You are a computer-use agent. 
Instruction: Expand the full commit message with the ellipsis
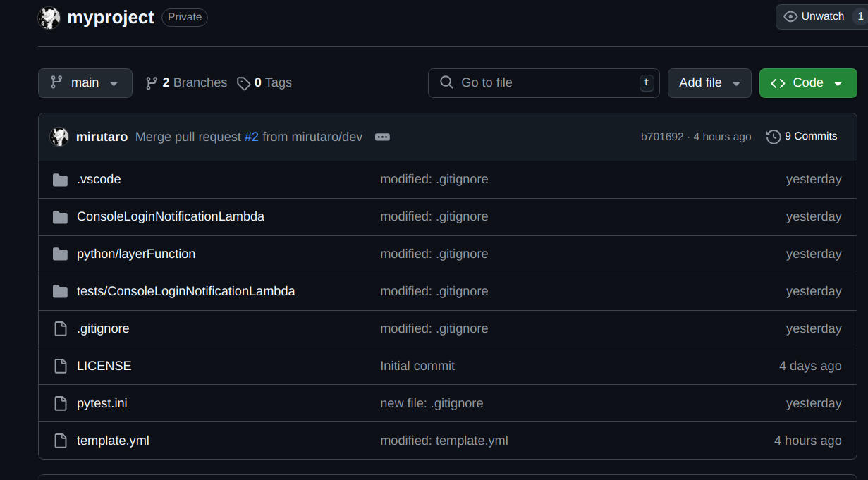click(382, 137)
